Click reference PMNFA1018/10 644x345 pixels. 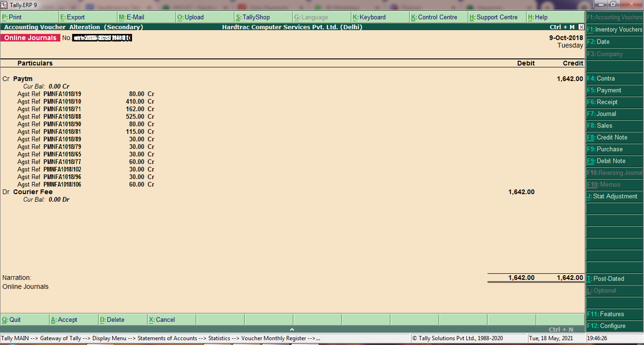pyautogui.click(x=62, y=101)
